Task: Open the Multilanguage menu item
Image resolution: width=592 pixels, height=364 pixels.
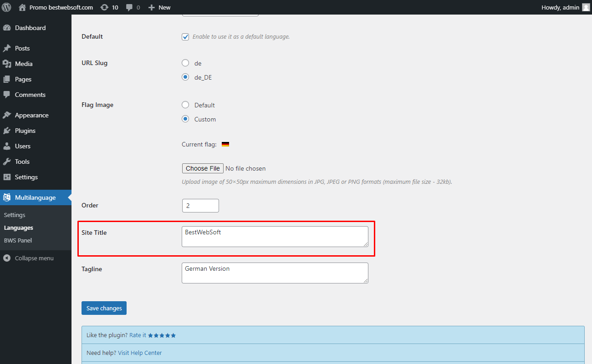Action: (36, 197)
